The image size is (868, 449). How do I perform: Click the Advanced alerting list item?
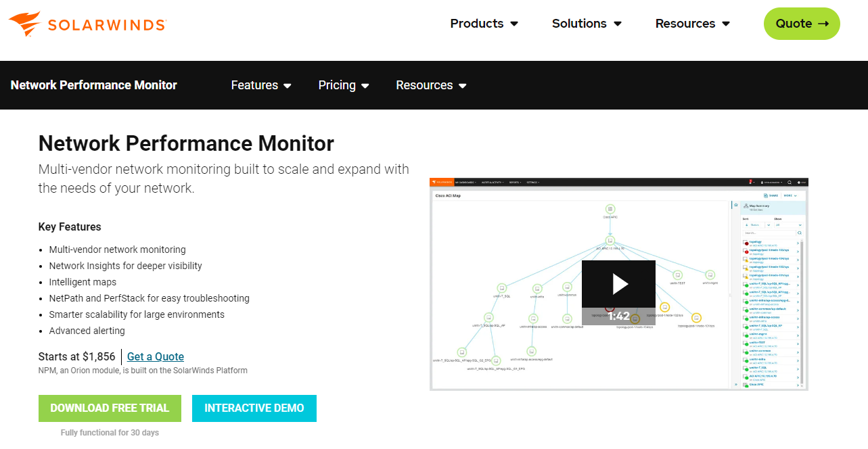point(87,331)
